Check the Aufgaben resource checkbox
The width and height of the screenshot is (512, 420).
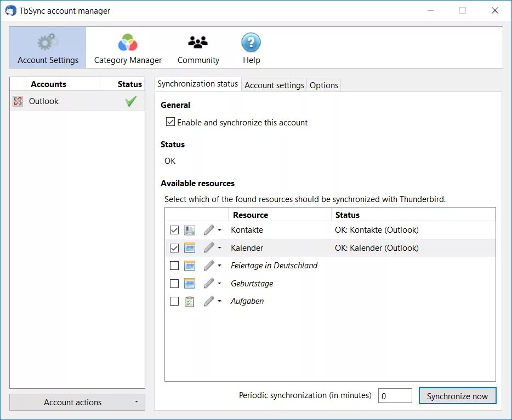tap(174, 301)
